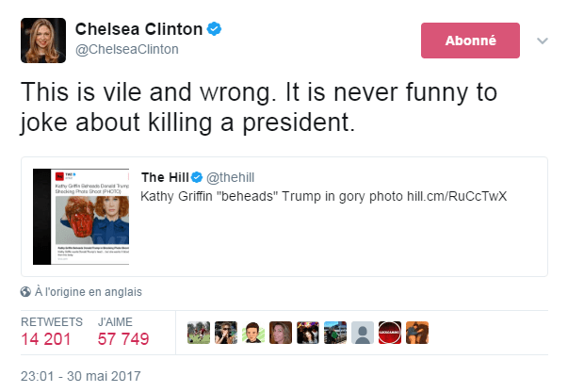This screenshot has height=392, width=568.
Task: Open the last orange-toned liker avatar
Action: [x=417, y=333]
